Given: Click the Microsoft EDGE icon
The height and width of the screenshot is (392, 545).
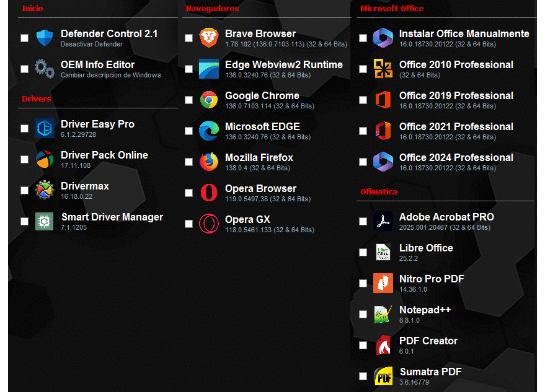Looking at the screenshot, I should [x=209, y=131].
